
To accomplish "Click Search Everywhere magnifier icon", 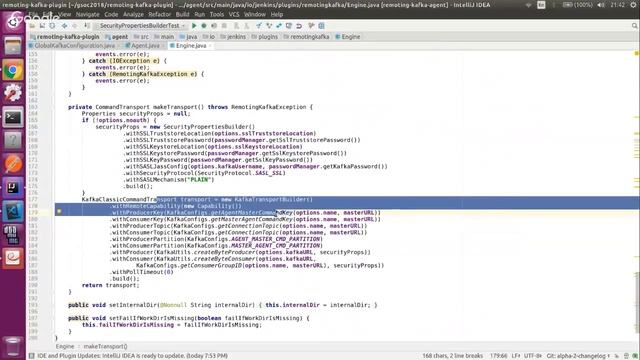I will [635, 26].
